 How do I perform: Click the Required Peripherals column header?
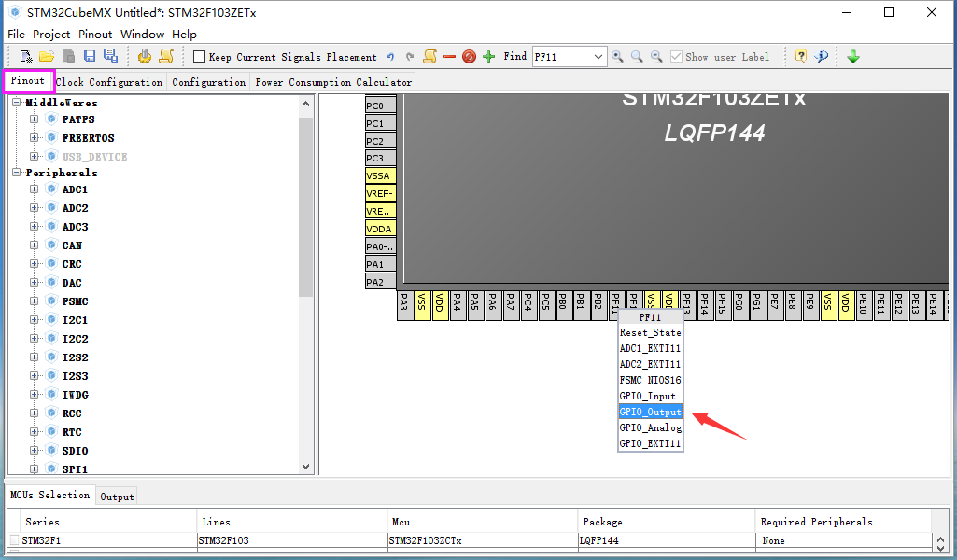pos(843,522)
